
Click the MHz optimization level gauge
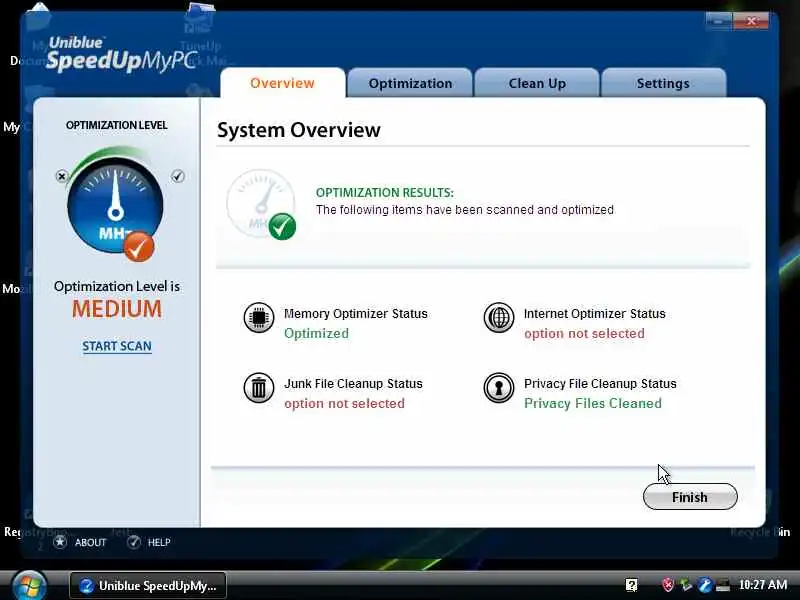pos(115,205)
